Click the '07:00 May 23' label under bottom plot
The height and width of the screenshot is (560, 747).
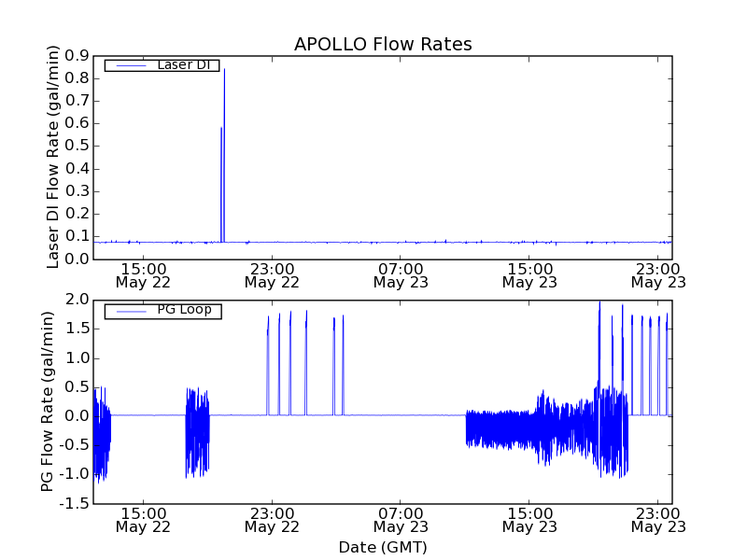click(401, 520)
